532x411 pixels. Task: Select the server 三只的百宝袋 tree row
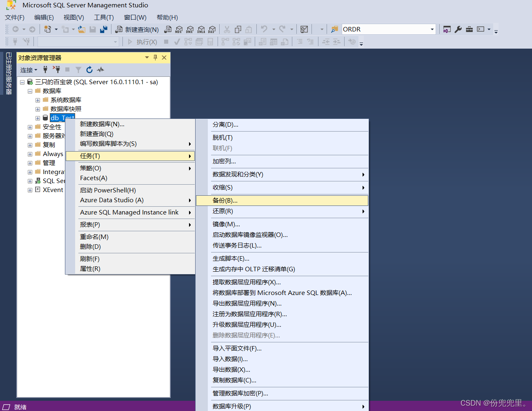[96, 82]
